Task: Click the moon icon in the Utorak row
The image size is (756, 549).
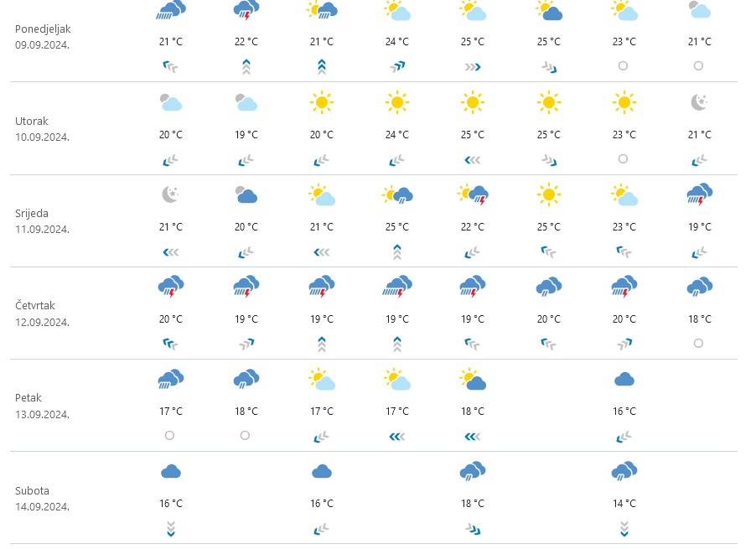Action: (x=699, y=102)
